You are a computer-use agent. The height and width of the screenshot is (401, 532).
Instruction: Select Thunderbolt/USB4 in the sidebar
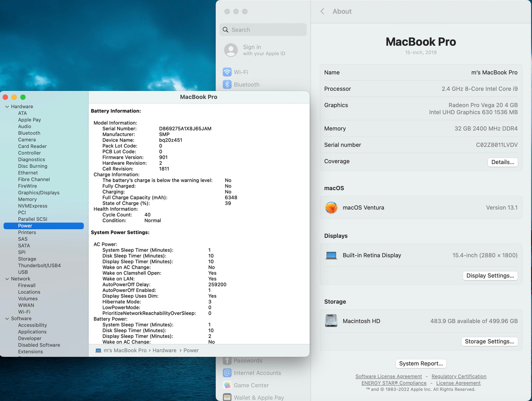(x=39, y=266)
